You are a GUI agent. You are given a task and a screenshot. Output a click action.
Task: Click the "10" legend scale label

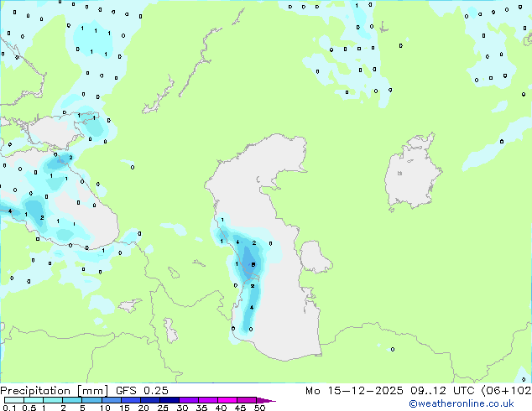coord(105,408)
